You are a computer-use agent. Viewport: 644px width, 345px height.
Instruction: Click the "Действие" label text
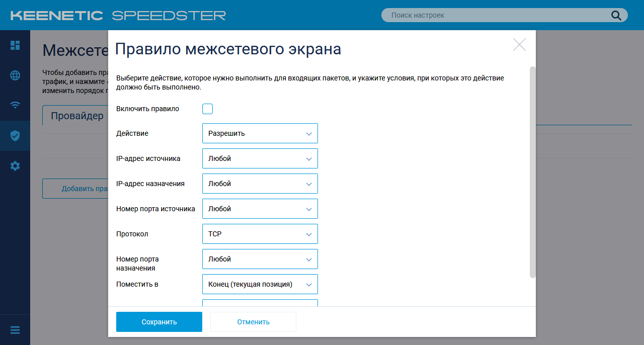132,133
